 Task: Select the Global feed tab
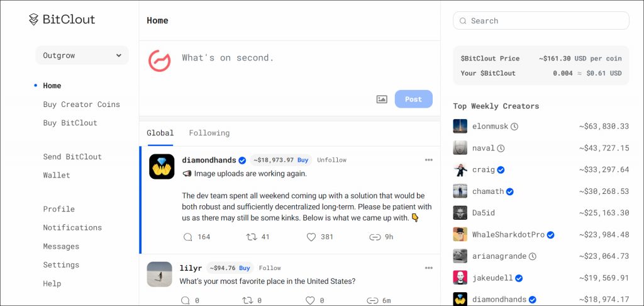pyautogui.click(x=160, y=133)
